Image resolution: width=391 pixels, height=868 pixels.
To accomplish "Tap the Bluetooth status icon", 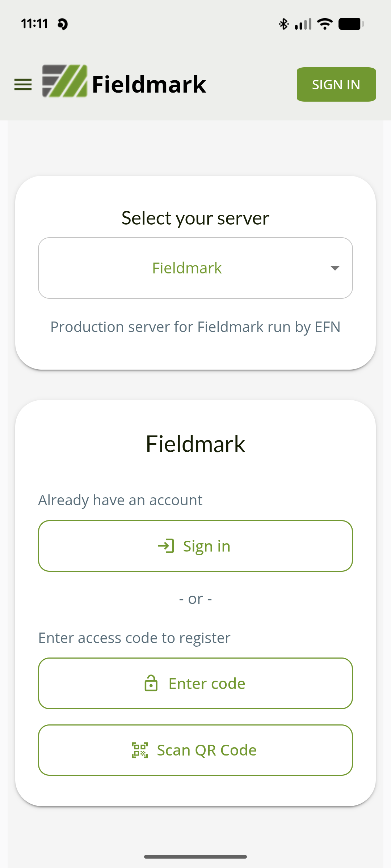I will 283,24.
